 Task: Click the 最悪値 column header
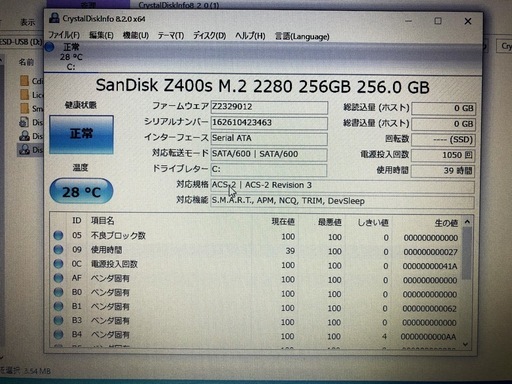330,222
